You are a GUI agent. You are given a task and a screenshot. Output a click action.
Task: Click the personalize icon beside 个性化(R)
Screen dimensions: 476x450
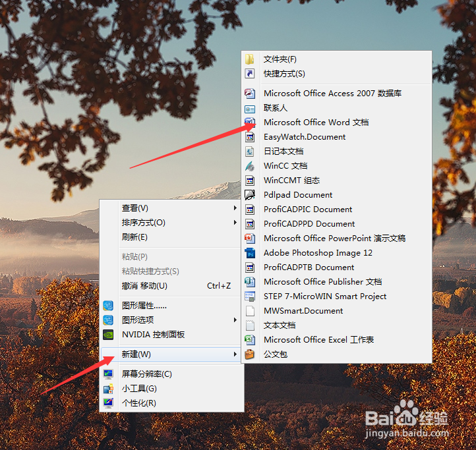(108, 403)
